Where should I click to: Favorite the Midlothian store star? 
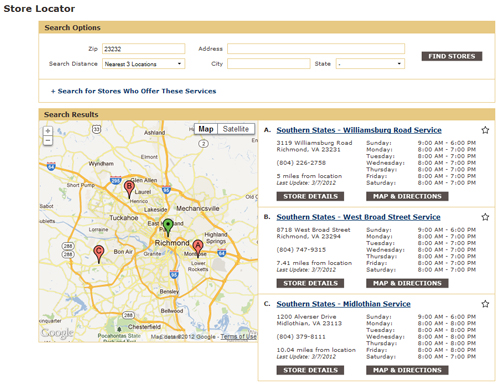pyautogui.click(x=485, y=304)
